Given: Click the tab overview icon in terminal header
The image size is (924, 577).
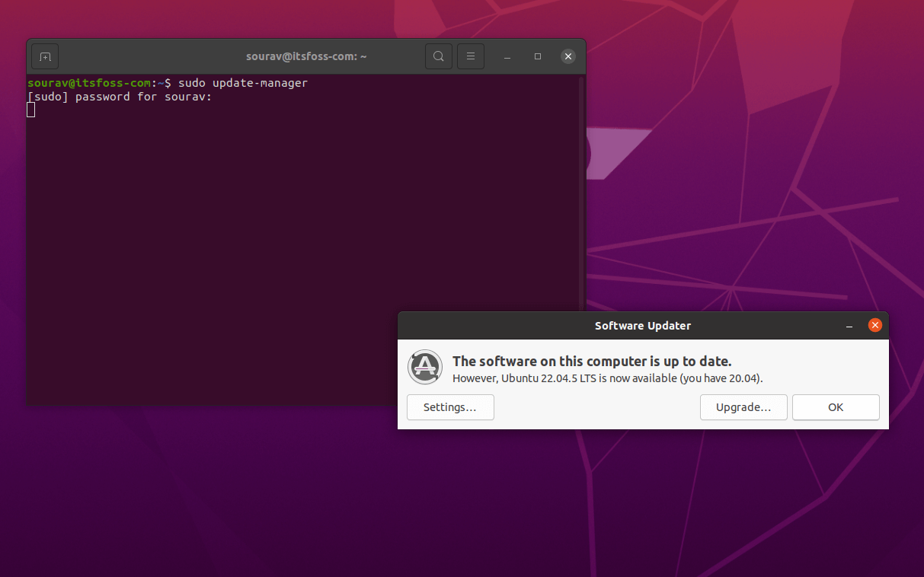Looking at the screenshot, I should pyautogui.click(x=44, y=56).
